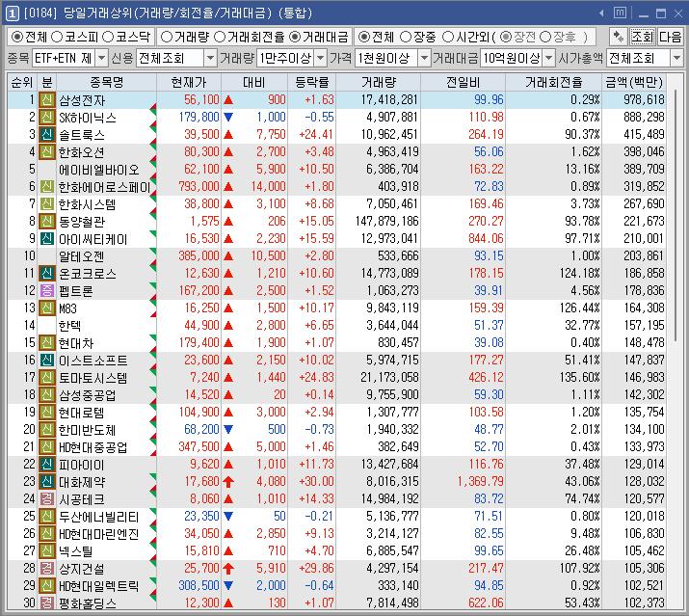
Task: Click the 다음 next button
Action: click(670, 37)
